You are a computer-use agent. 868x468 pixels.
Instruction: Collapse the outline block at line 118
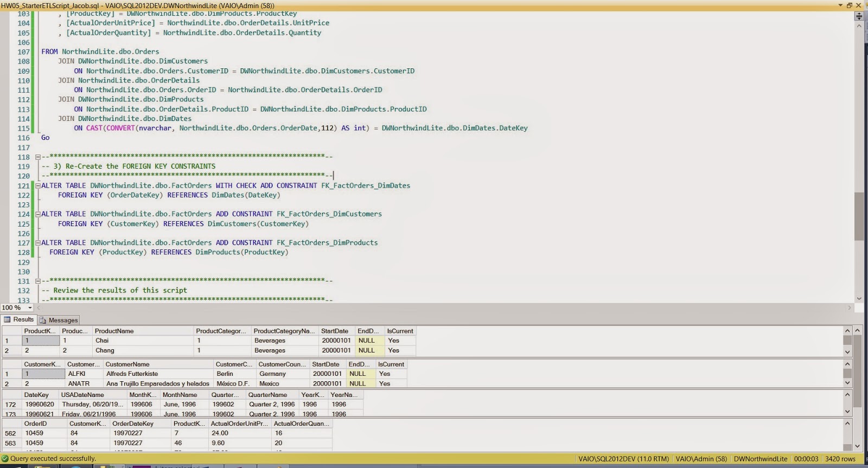click(38, 157)
